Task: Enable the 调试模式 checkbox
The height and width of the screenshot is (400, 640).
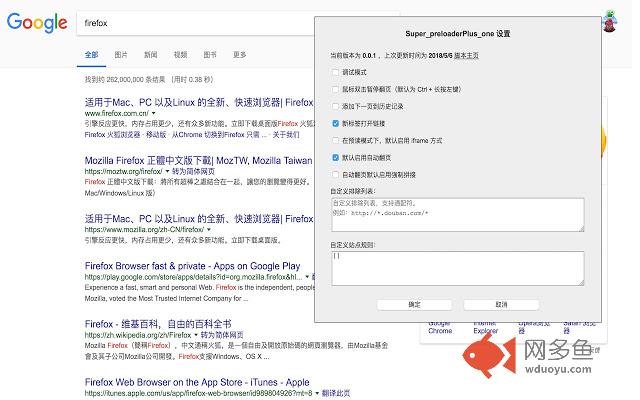Action: pos(336,72)
